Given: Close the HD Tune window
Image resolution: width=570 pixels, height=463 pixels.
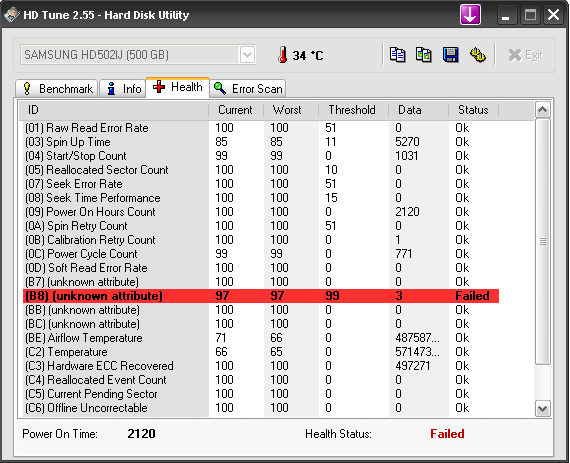Looking at the screenshot, I should [554, 15].
